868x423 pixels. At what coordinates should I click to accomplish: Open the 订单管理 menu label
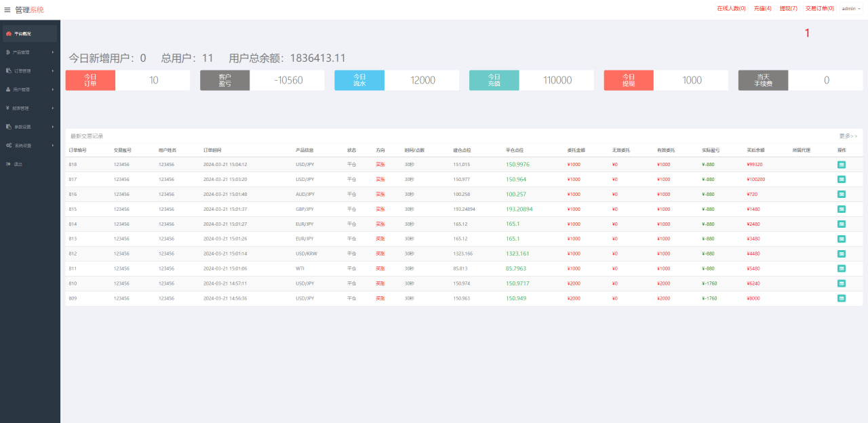(22, 70)
